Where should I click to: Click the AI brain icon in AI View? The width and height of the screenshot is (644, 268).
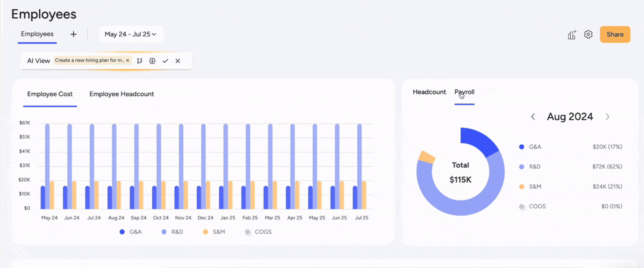point(152,61)
